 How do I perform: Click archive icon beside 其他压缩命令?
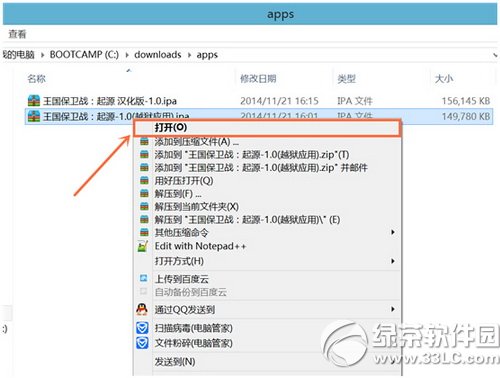click(x=144, y=232)
